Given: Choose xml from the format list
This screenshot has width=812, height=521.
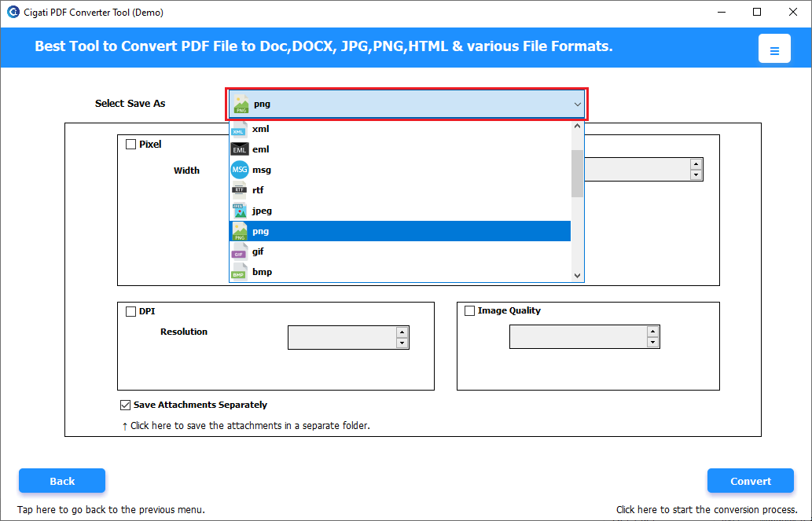Looking at the screenshot, I should click(400, 129).
